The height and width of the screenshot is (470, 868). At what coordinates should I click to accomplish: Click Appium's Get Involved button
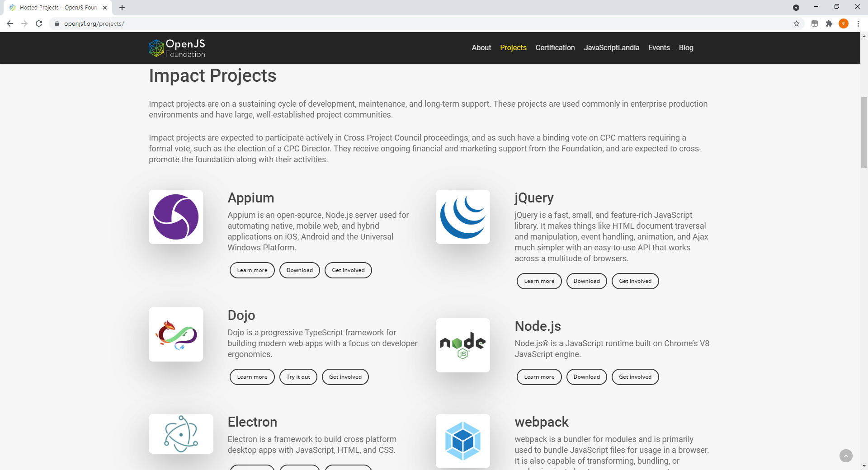(x=348, y=270)
